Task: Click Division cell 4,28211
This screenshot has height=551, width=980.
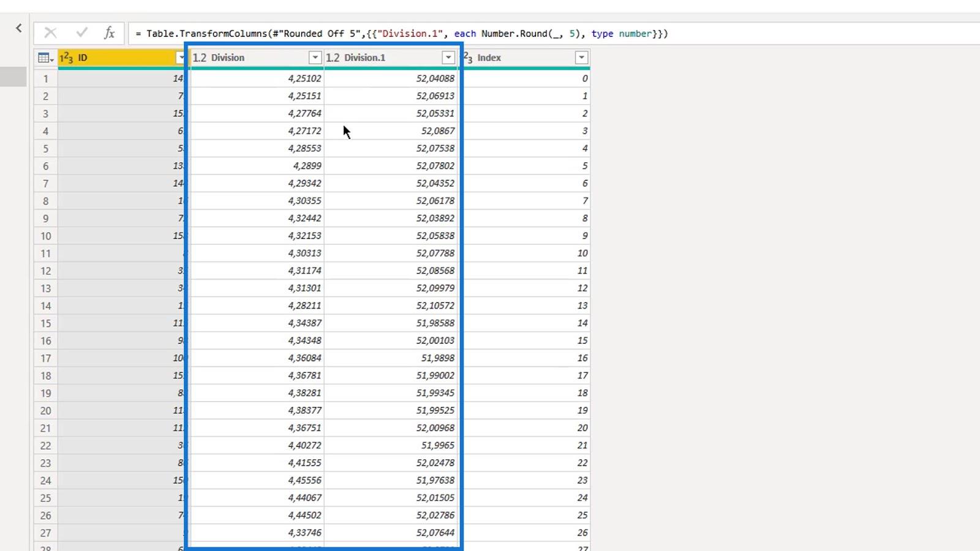Action: [257, 305]
